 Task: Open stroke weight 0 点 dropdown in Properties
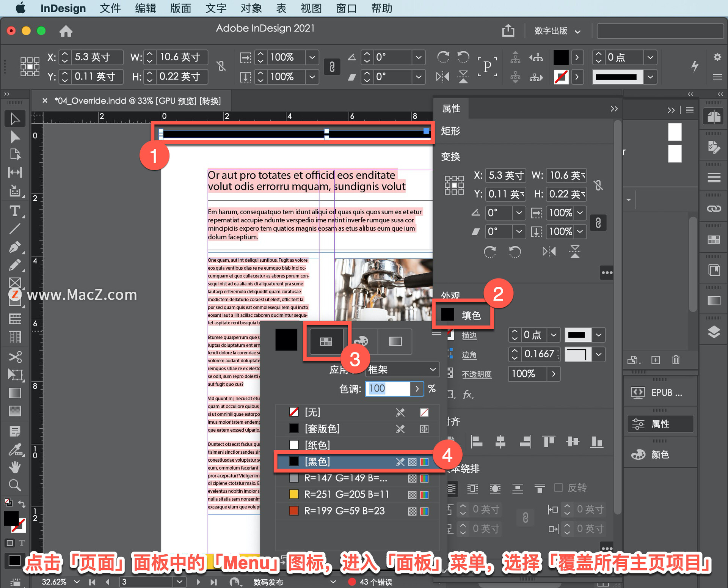click(x=553, y=335)
